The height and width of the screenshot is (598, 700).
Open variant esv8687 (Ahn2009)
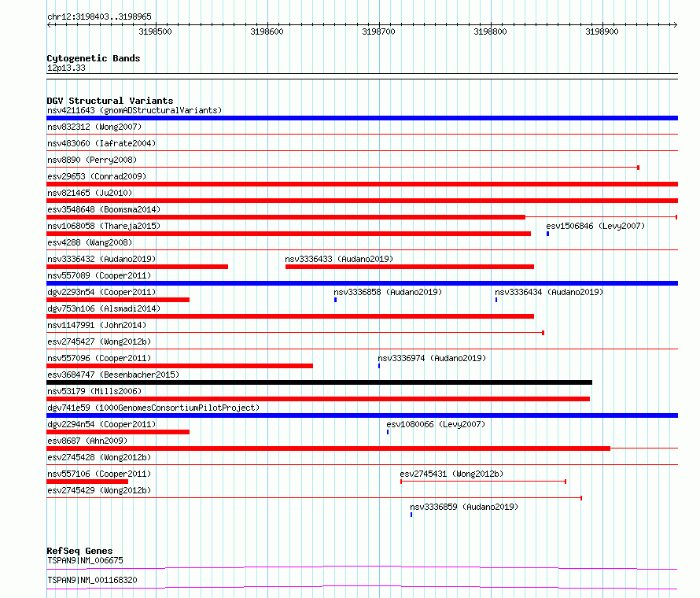(x=87, y=441)
